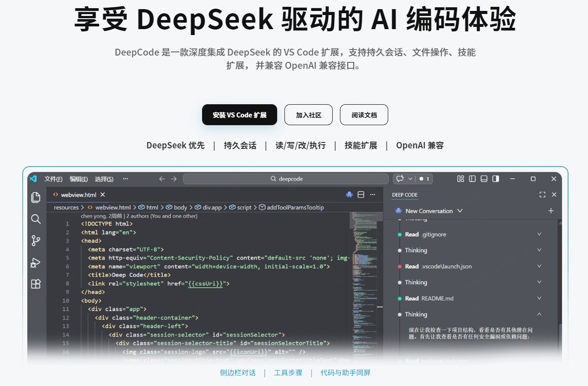Open the title bar overflow menu ellipsis
This screenshot has width=588, height=386.
(126, 179)
